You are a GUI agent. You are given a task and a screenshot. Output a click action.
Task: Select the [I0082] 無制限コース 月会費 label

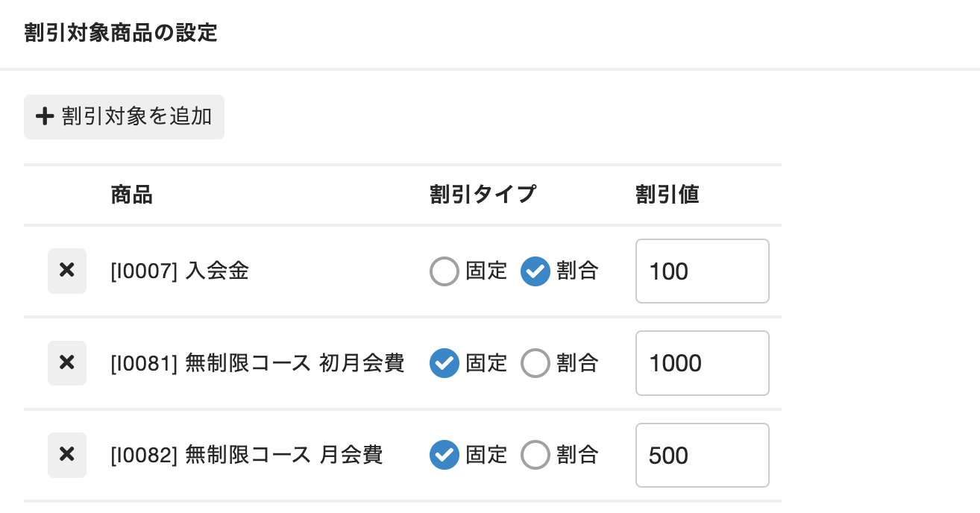(x=246, y=455)
